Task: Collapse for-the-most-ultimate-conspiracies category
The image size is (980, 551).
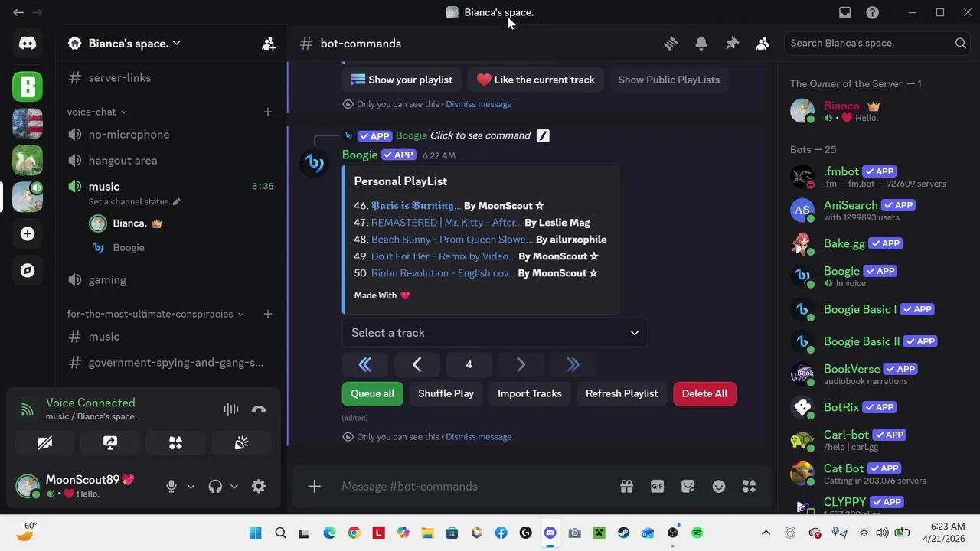Action: click(155, 314)
